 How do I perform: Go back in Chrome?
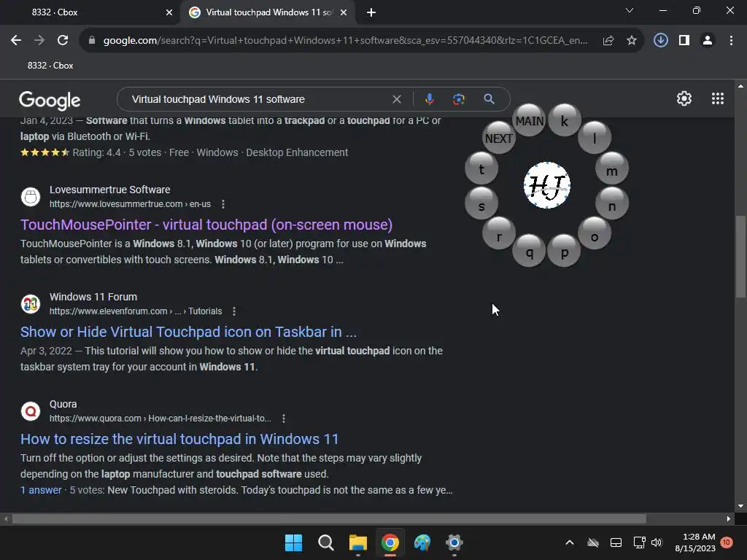pyautogui.click(x=16, y=41)
